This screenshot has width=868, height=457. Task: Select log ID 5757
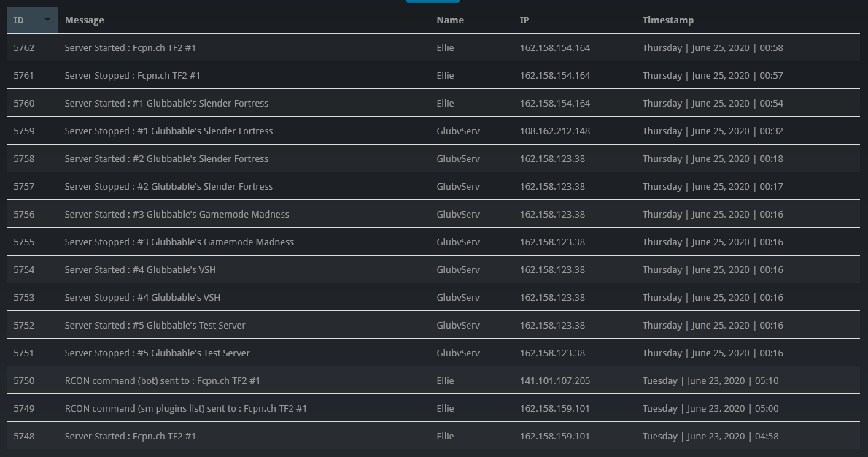click(24, 186)
